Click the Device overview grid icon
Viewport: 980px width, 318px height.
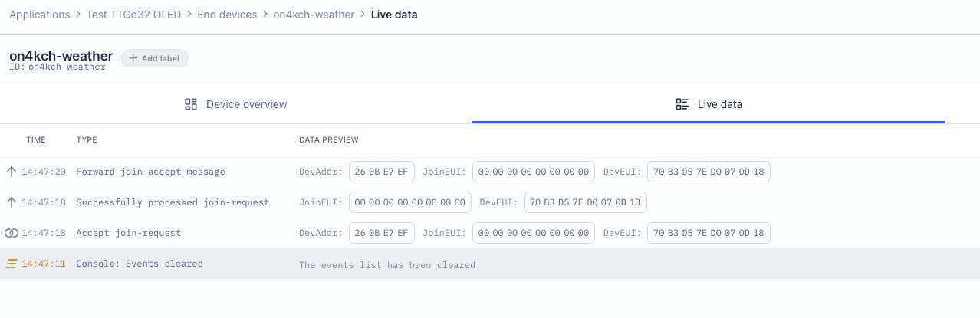tap(191, 104)
